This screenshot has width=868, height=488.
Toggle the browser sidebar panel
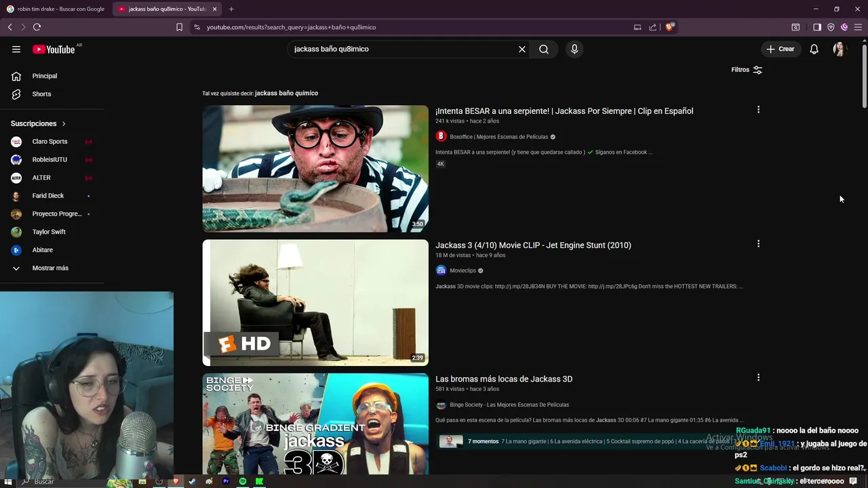click(x=817, y=27)
